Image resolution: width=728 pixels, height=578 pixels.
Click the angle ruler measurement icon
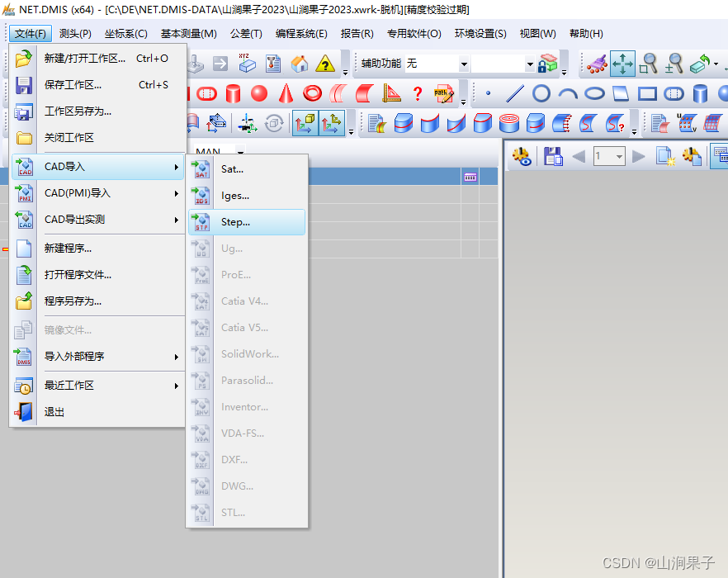click(391, 93)
